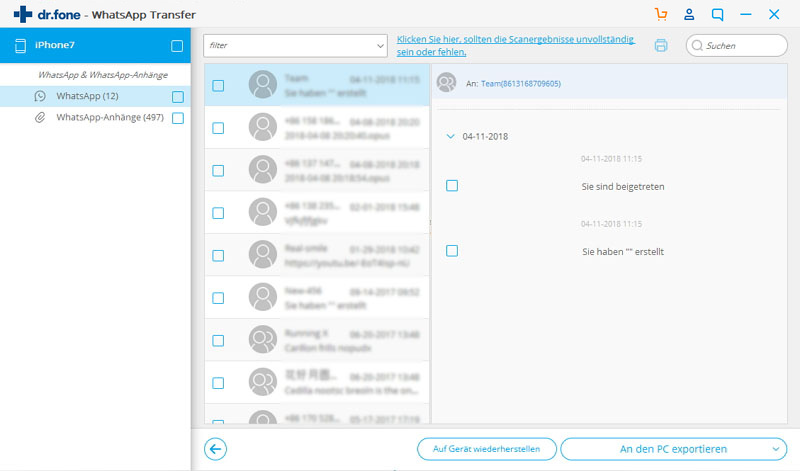Click avatar of chat dated 01-29-2018

263,255
